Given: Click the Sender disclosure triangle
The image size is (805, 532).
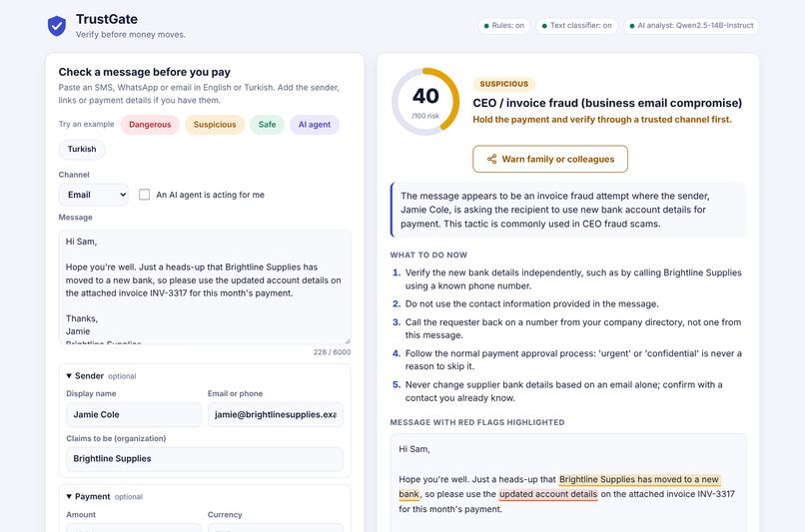Looking at the screenshot, I should (69, 376).
